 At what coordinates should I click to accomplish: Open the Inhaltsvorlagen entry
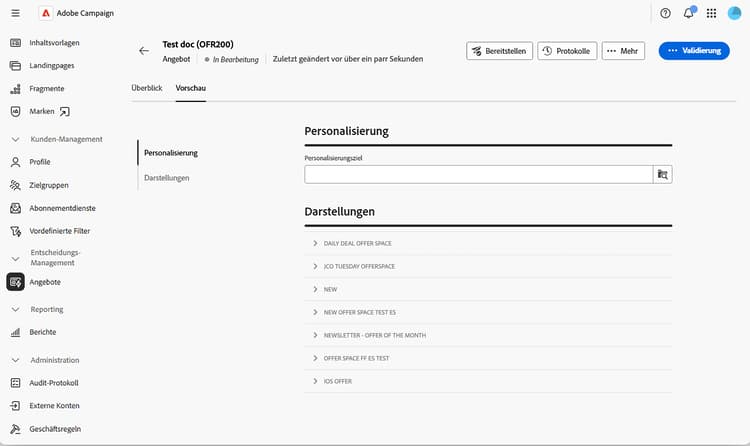point(54,43)
